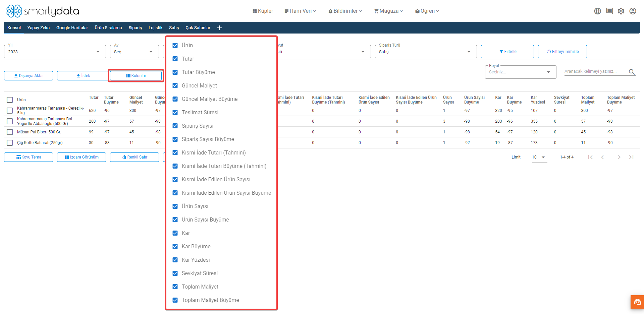This screenshot has width=644, height=314.
Task: Toggle Kar Büyüme column checkbox
Action: 175,246
